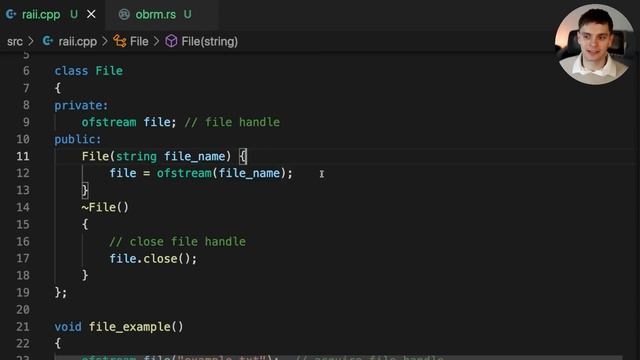Click 'public:' on line 10
Viewport: 640px width, 360px height.
[x=78, y=140]
